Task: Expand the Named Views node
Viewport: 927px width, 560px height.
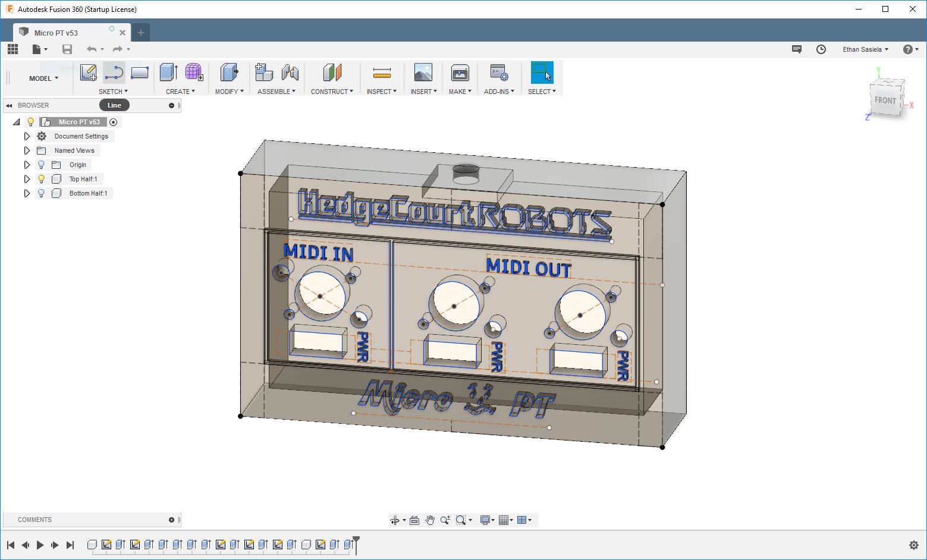Action: coord(27,150)
